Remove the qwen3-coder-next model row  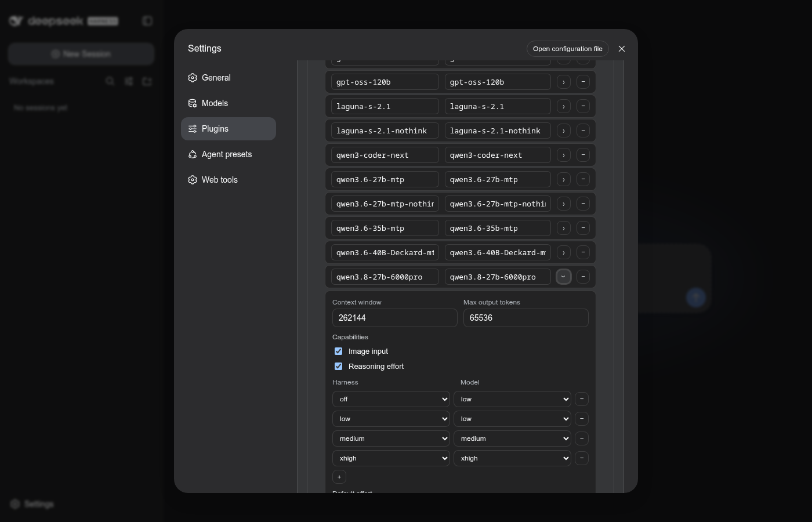583,155
